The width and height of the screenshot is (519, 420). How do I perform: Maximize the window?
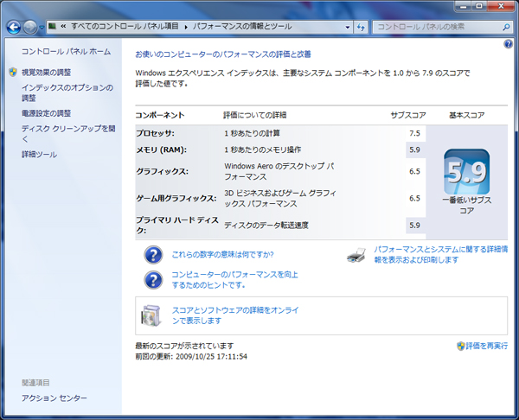pos(479,6)
